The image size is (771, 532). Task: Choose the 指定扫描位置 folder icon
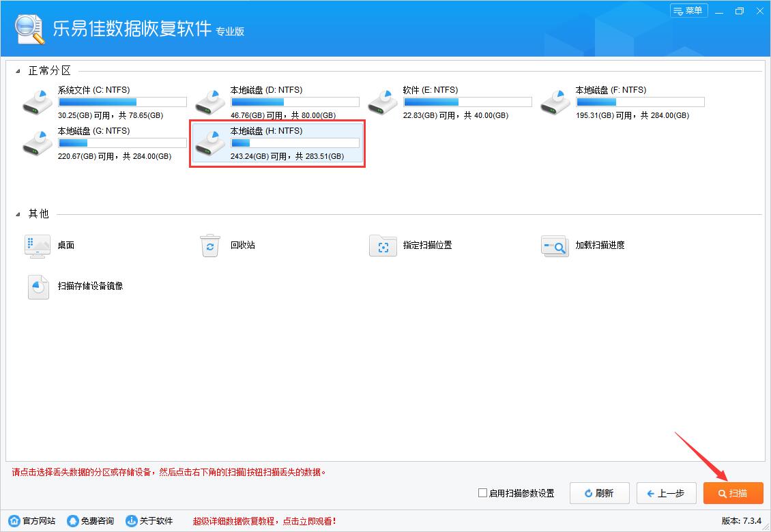[383, 246]
